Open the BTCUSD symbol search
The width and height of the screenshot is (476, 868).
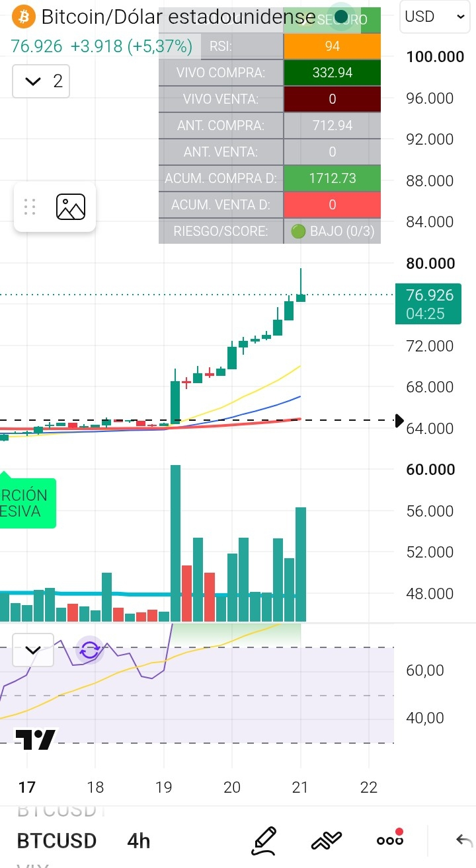pyautogui.click(x=57, y=841)
